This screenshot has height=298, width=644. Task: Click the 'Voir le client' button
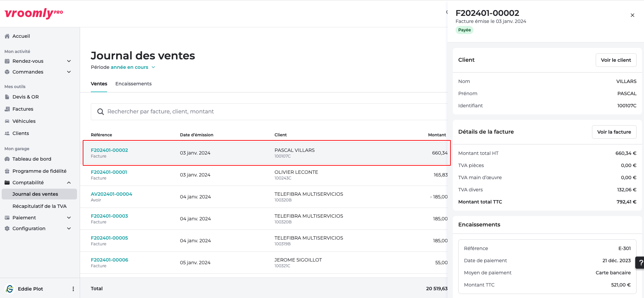pyautogui.click(x=616, y=60)
